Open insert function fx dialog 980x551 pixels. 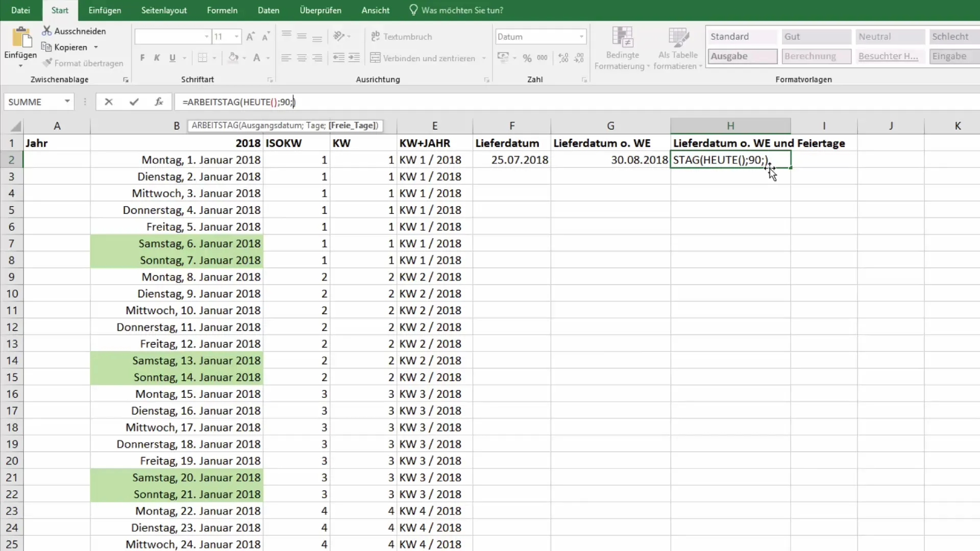[159, 102]
